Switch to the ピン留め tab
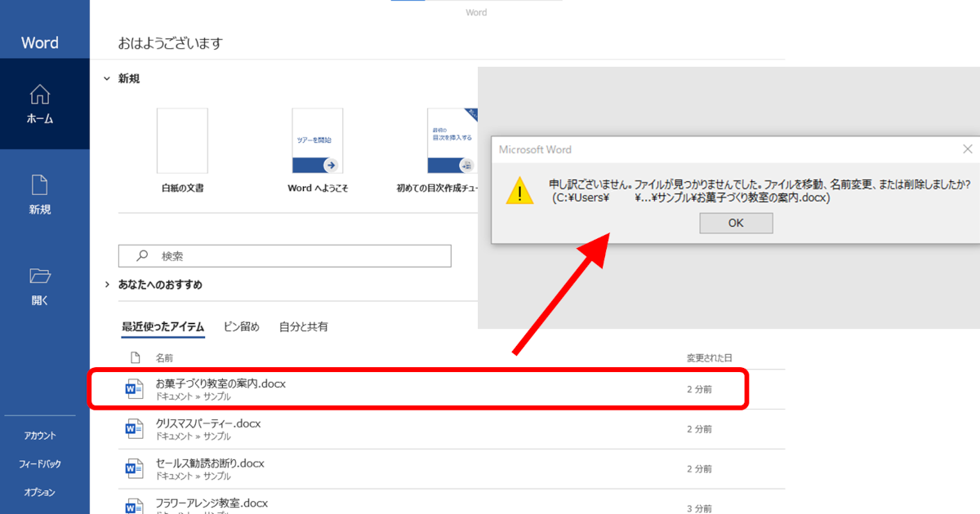This screenshot has width=980, height=514. pos(242,326)
